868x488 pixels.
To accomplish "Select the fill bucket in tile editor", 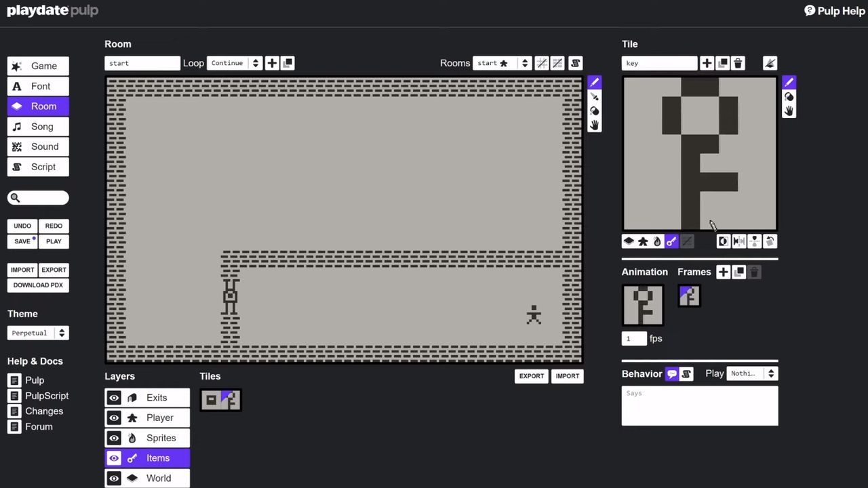I will tap(789, 97).
